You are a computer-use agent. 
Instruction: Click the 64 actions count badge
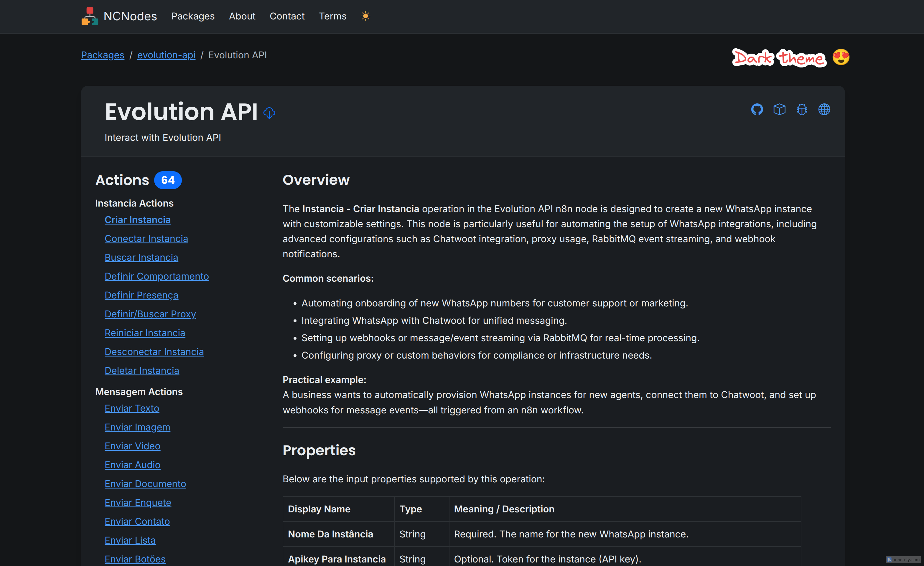[168, 180]
